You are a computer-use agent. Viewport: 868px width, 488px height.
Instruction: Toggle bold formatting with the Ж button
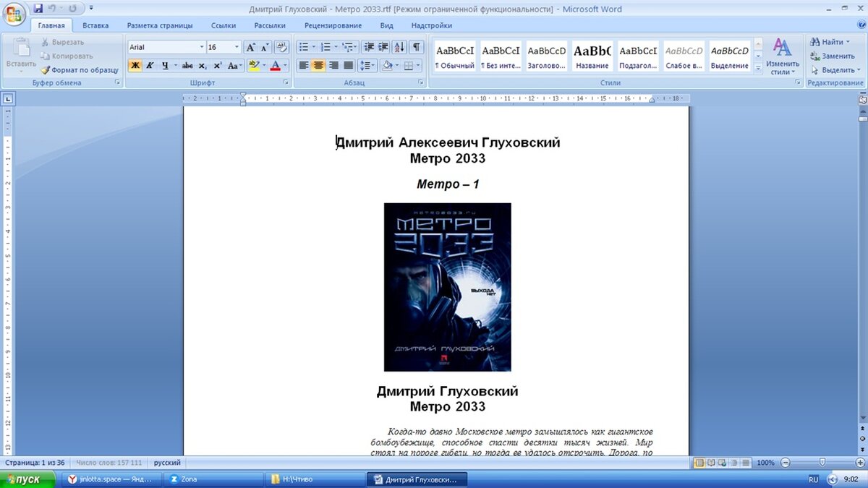(x=135, y=65)
